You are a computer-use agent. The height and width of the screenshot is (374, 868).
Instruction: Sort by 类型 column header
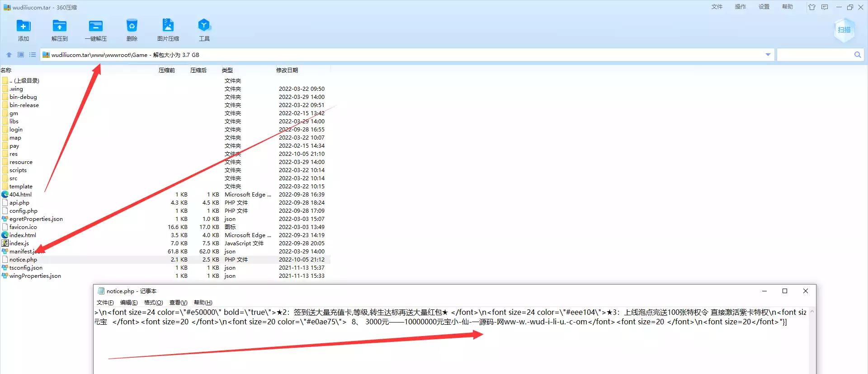click(x=227, y=70)
